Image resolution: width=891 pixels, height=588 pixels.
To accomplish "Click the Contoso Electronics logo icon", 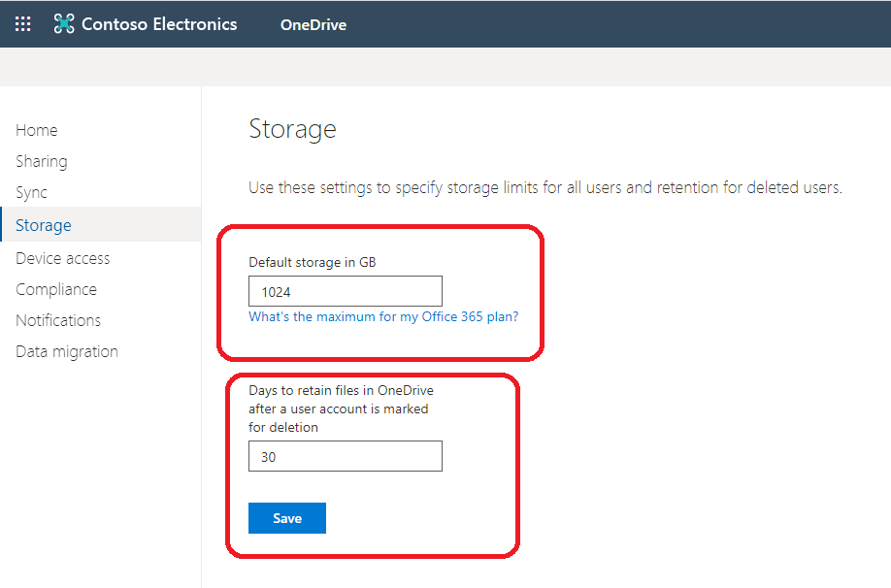I will [x=64, y=23].
